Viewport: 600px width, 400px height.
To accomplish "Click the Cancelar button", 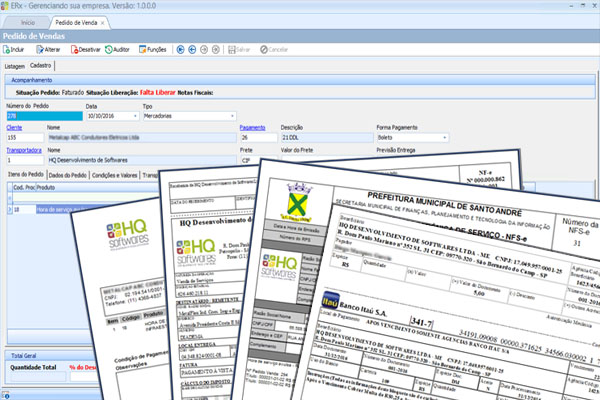I will 274,50.
